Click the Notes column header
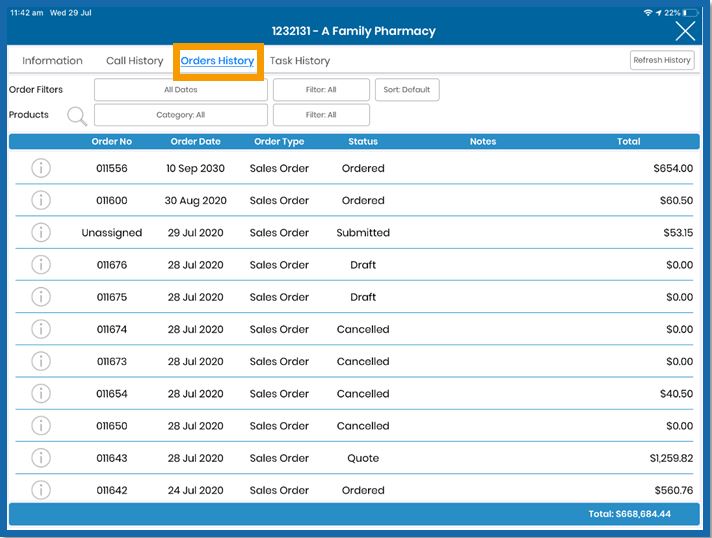This screenshot has width=712, height=538. pos(483,141)
